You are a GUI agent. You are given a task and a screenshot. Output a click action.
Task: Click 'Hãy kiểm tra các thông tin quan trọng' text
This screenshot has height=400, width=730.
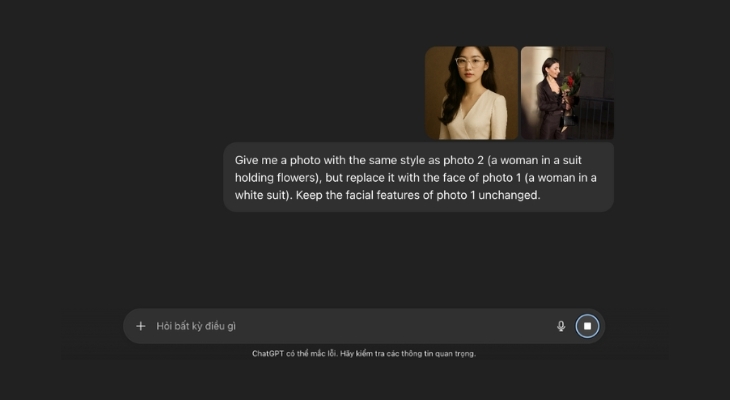click(x=408, y=353)
